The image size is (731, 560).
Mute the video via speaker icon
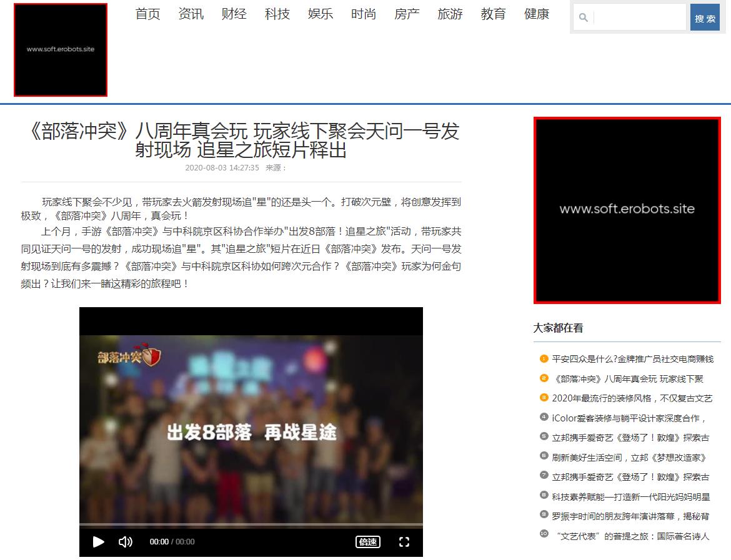(126, 542)
